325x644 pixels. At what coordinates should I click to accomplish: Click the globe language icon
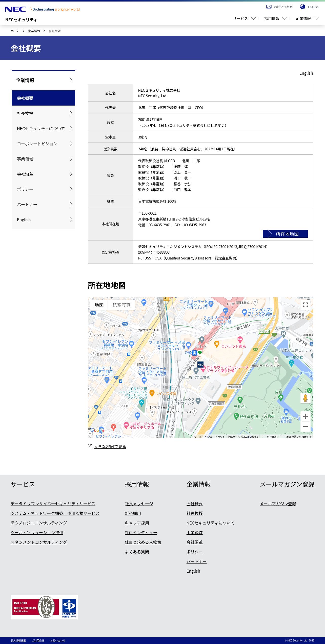pos(302,7)
